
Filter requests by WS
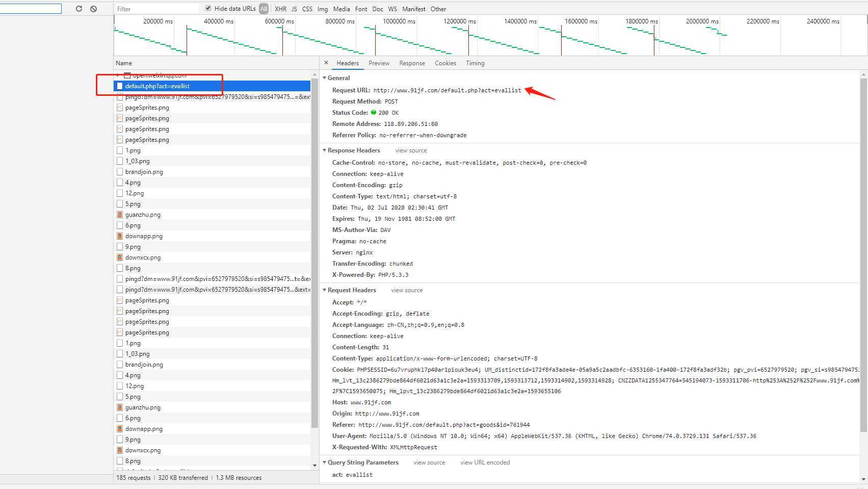[x=392, y=9]
